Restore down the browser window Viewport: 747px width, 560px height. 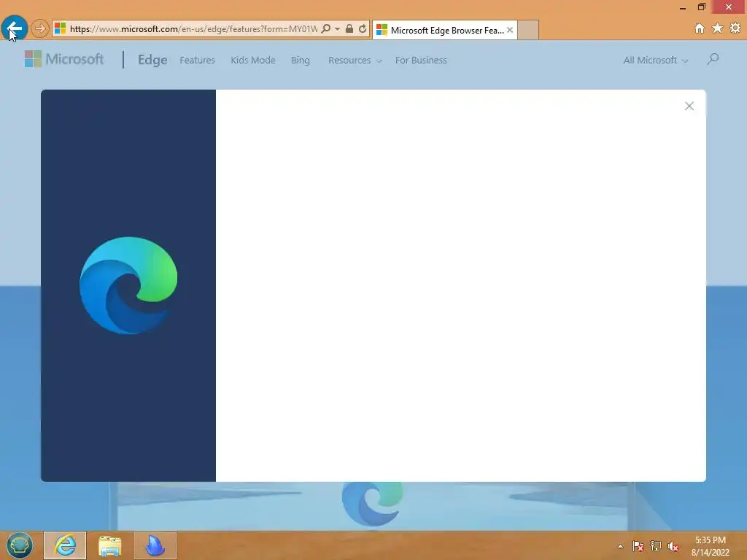(x=701, y=7)
